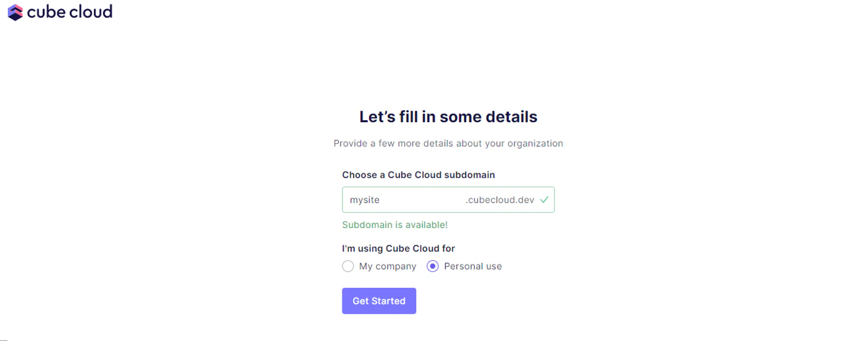Click the "Let's fill in some details" heading
The image size is (868, 341).
(x=448, y=117)
